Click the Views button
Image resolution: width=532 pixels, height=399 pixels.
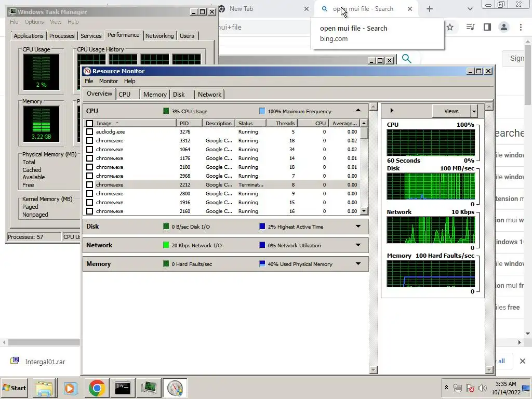click(x=451, y=111)
